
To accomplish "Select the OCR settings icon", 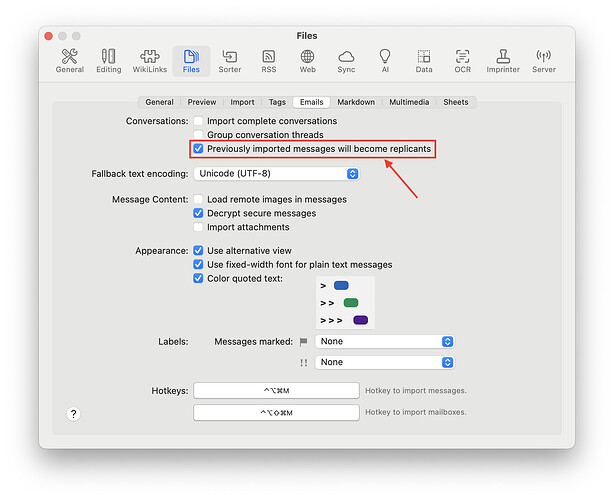I will point(462,61).
